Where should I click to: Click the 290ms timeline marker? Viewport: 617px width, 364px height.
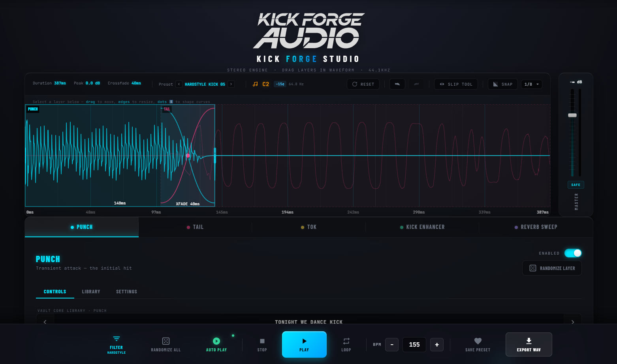pos(419,212)
